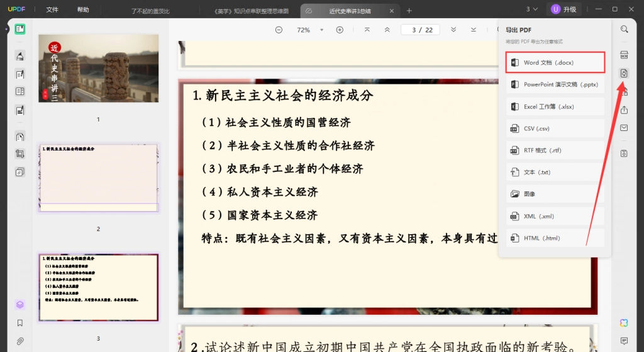Switch to the 《美学》知识点串联整理思维图 tab
Screen dimensions: 644x352
tap(252, 11)
